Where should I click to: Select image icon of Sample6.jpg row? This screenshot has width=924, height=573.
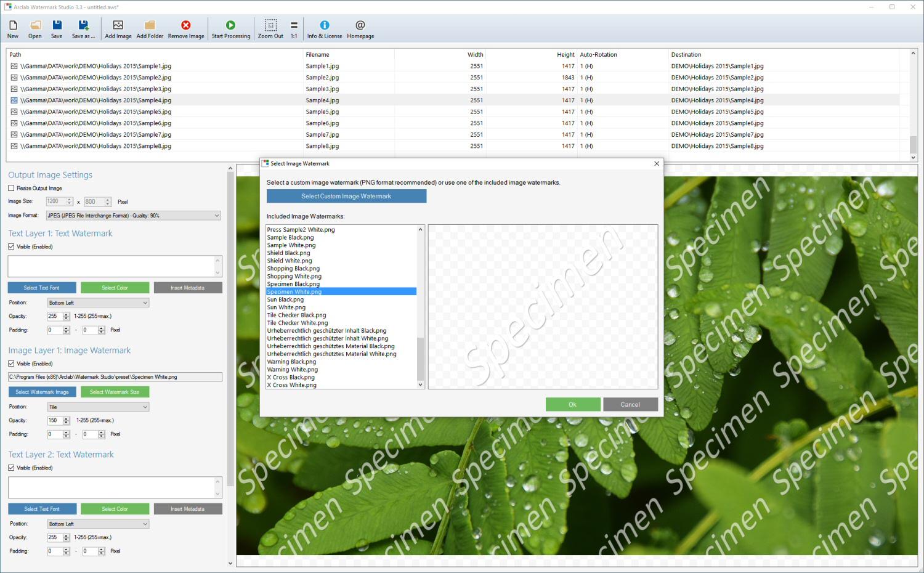point(14,123)
